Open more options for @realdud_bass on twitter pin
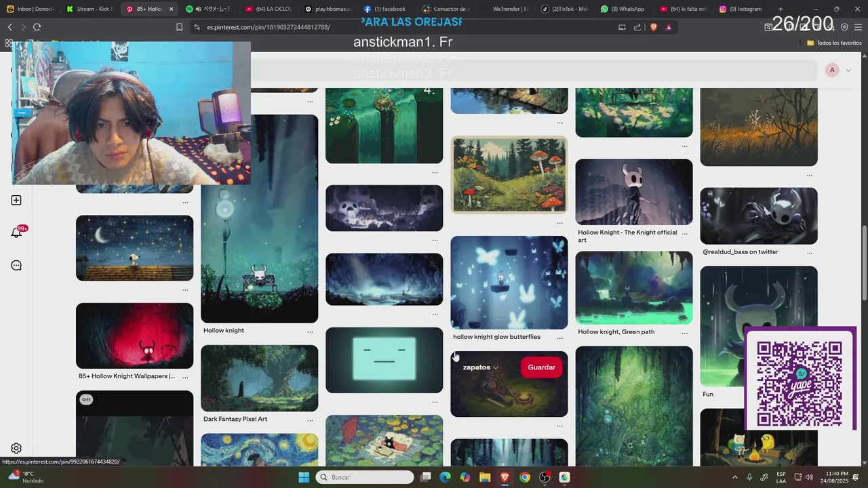Viewport: 868px width, 488px height. tap(809, 253)
